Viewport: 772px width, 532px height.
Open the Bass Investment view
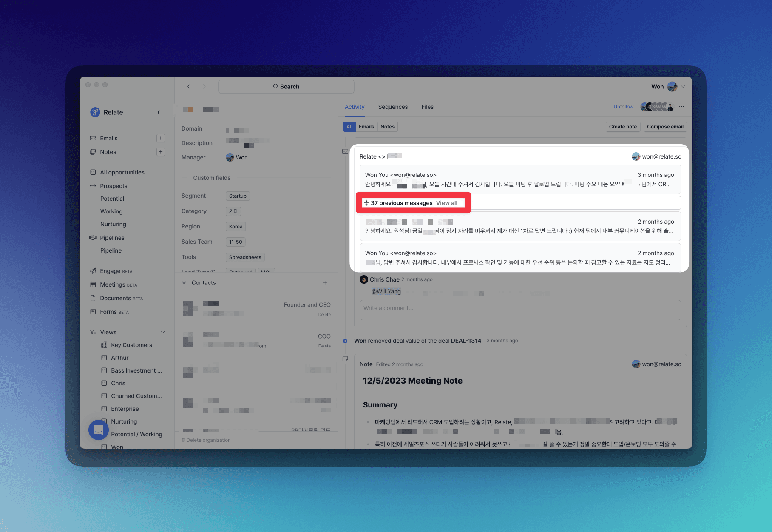[136, 370]
